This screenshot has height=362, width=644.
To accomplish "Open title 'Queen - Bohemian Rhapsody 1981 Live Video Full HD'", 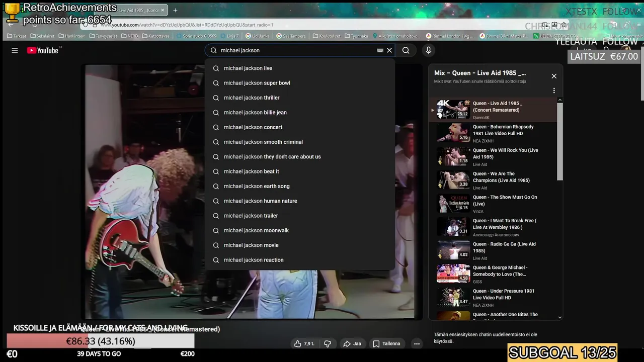I will pos(503,130).
